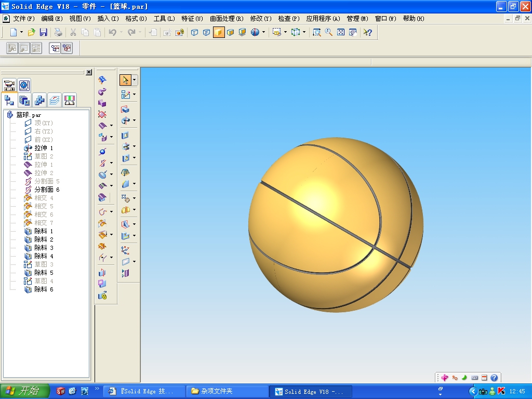Select the Feature Library tab
Viewport: 532px width, 399px height.
tap(24, 100)
